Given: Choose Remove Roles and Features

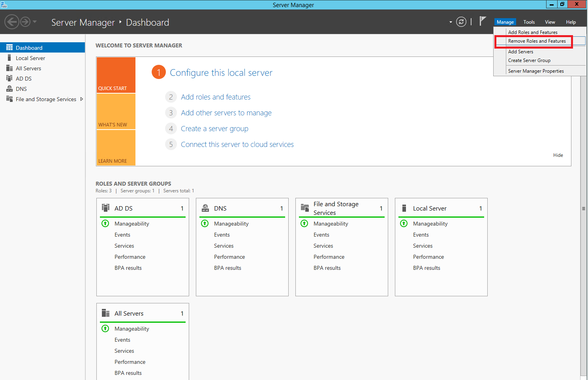Looking at the screenshot, I should point(537,41).
